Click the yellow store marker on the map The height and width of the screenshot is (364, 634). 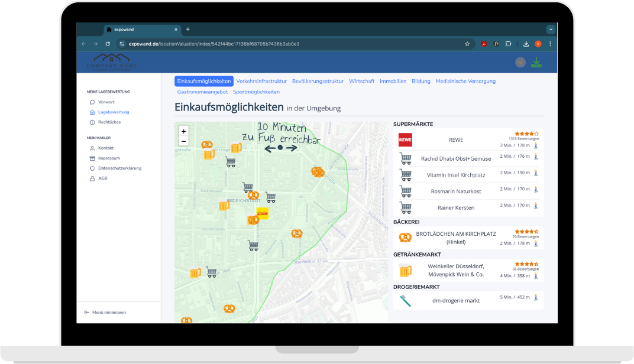[x=262, y=213]
